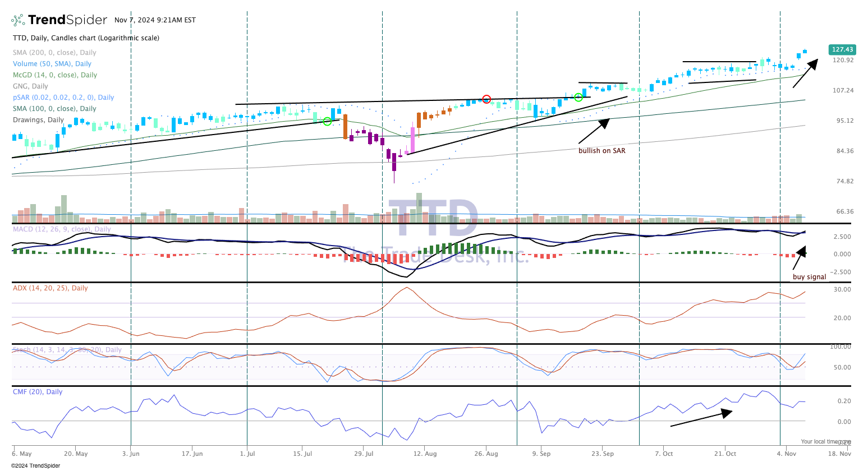Toggle the pSAR (0.02, 0.02, 0.2, 0) label
The width and height of the screenshot is (868, 471).
[63, 98]
